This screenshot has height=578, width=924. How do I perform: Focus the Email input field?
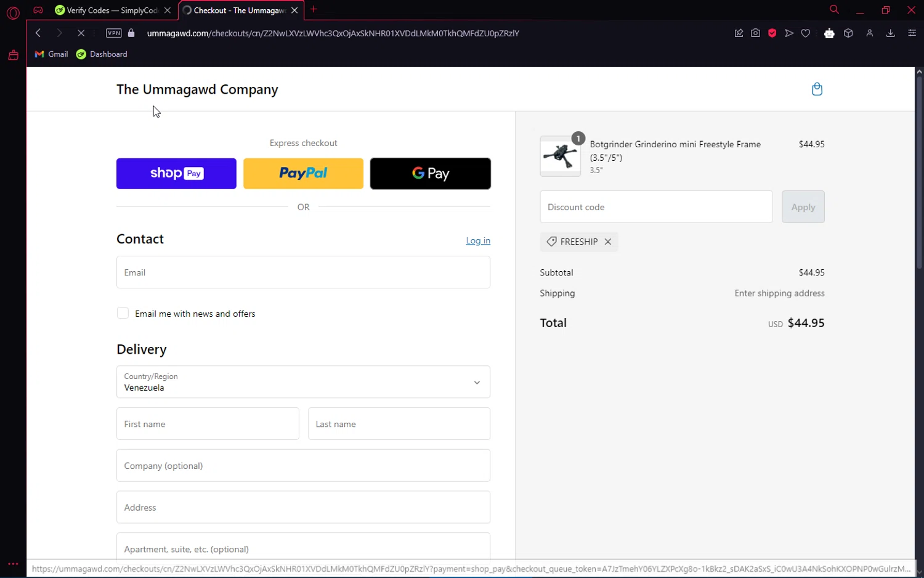(303, 272)
